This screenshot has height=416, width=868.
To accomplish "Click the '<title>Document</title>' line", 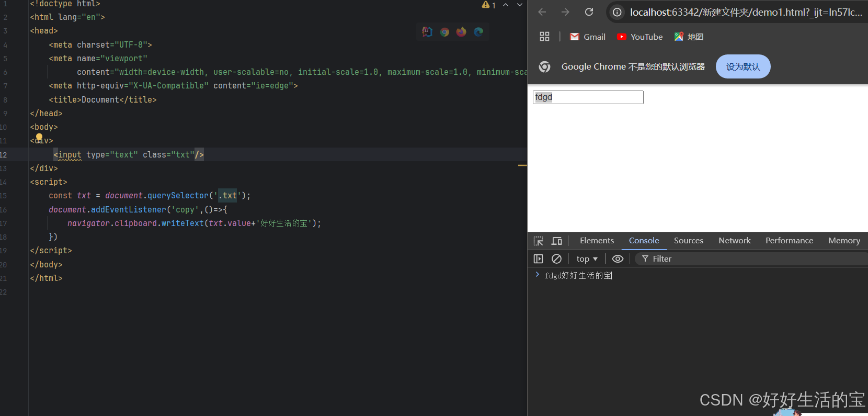I will [x=102, y=100].
